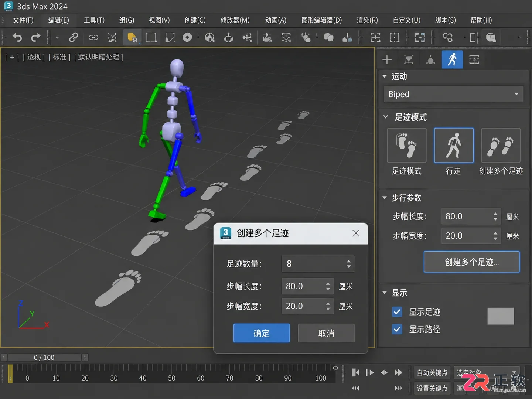Viewport: 532px width, 399px height.
Task: Switch to the Hierarchy panel tab
Action: (x=430, y=59)
